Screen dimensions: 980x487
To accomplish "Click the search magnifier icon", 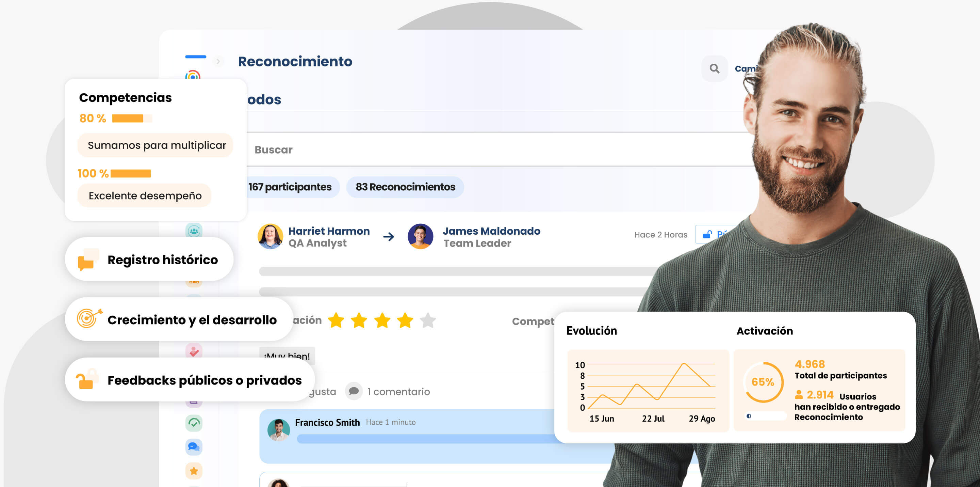I will click(714, 68).
